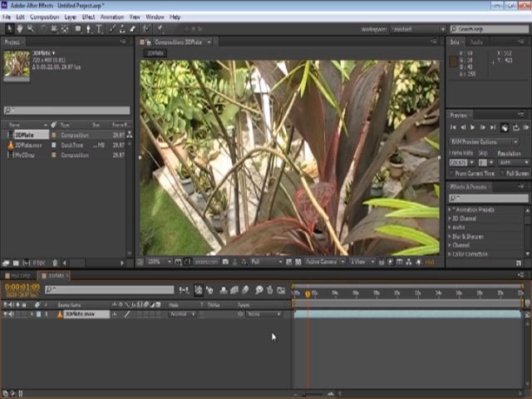Open the Window menu
Screen dimensions: 532x399
click(155, 17)
